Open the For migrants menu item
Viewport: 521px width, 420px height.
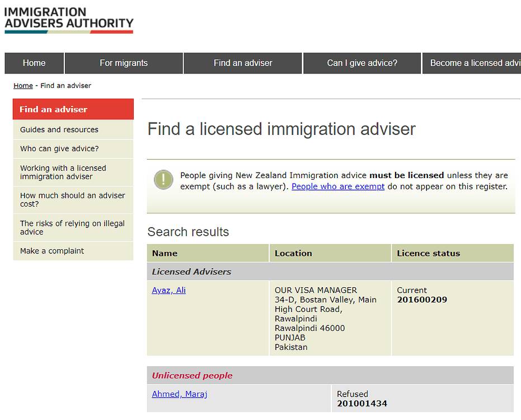pyautogui.click(x=123, y=63)
